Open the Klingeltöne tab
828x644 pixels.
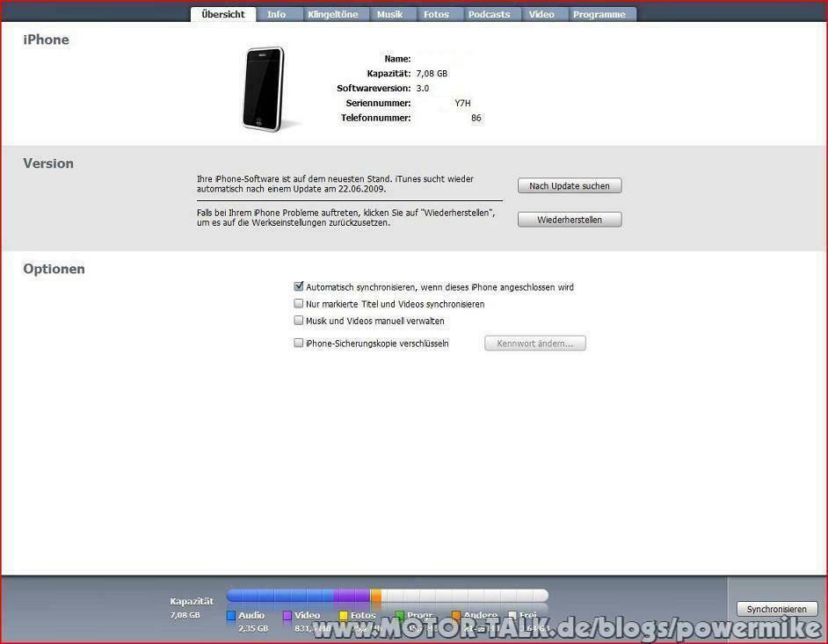pyautogui.click(x=332, y=14)
